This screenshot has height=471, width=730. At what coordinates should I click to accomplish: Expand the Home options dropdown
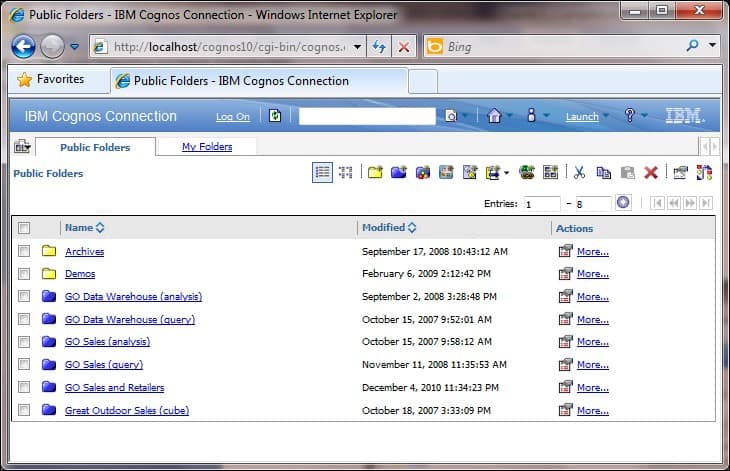[509, 116]
